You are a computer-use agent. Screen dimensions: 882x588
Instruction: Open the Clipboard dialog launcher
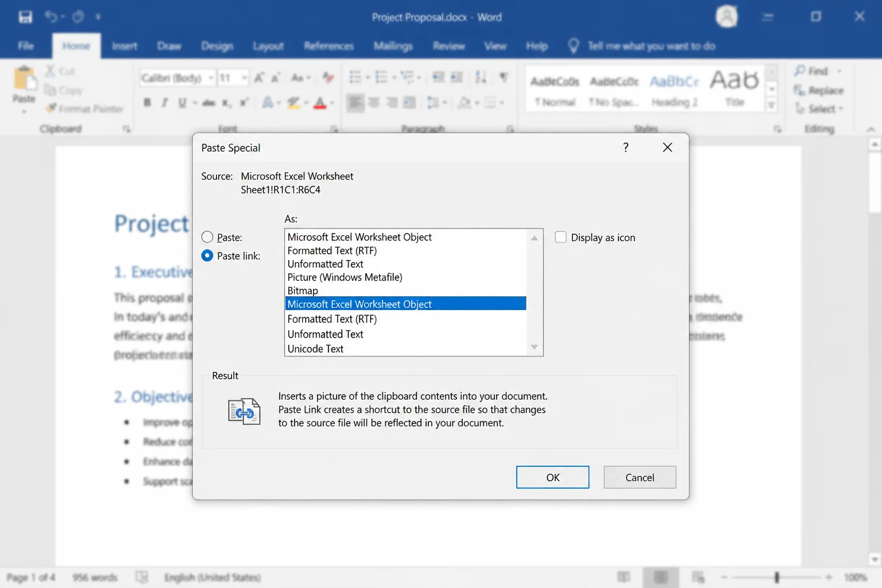click(126, 129)
